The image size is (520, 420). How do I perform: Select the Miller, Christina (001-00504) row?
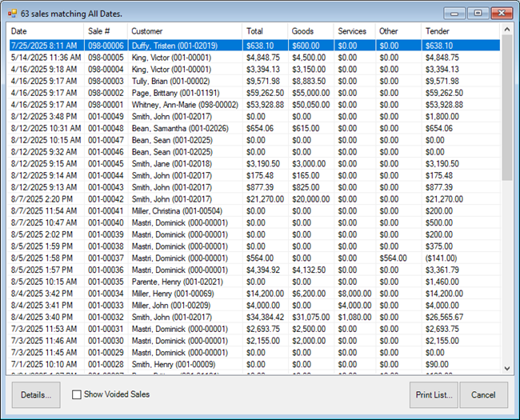tap(254, 211)
